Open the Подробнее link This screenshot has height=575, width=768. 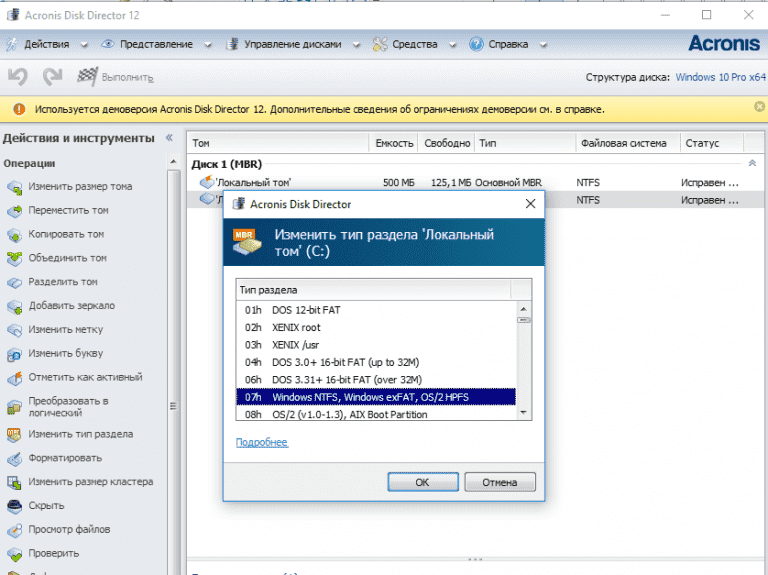[262, 442]
